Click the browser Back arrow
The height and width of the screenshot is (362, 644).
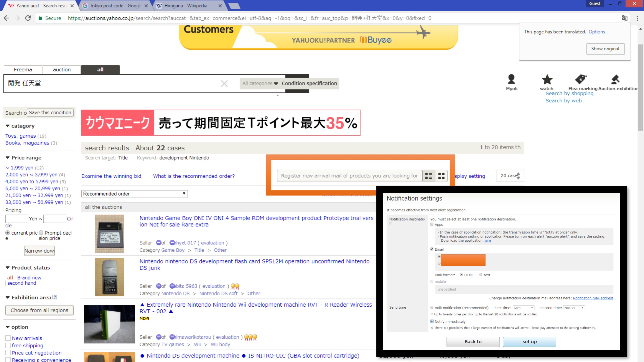pyautogui.click(x=7, y=18)
